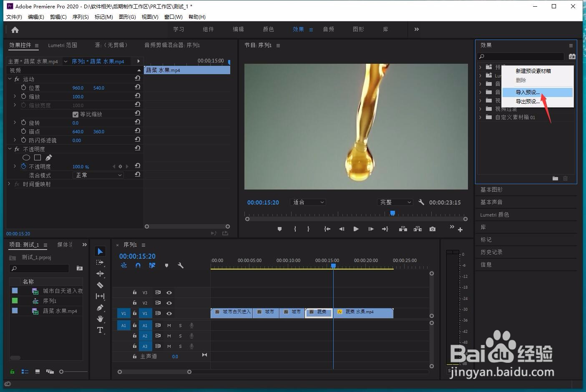
Task: Toggle lock on track V3
Action: pos(134,292)
